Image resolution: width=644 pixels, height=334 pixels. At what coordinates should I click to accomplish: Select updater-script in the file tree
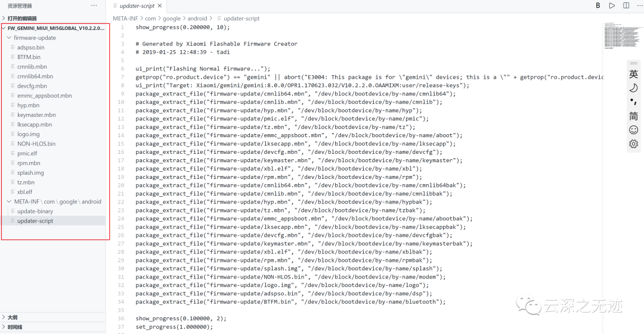[x=35, y=221]
